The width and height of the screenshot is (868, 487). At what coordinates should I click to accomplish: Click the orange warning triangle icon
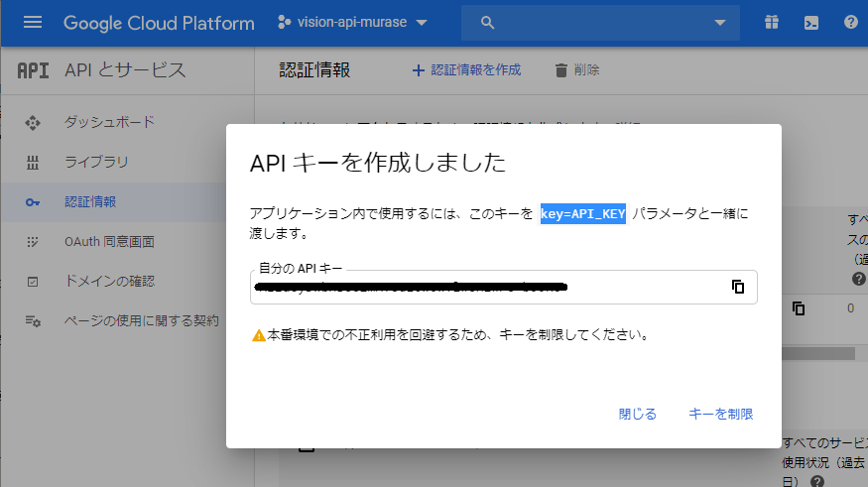point(259,335)
